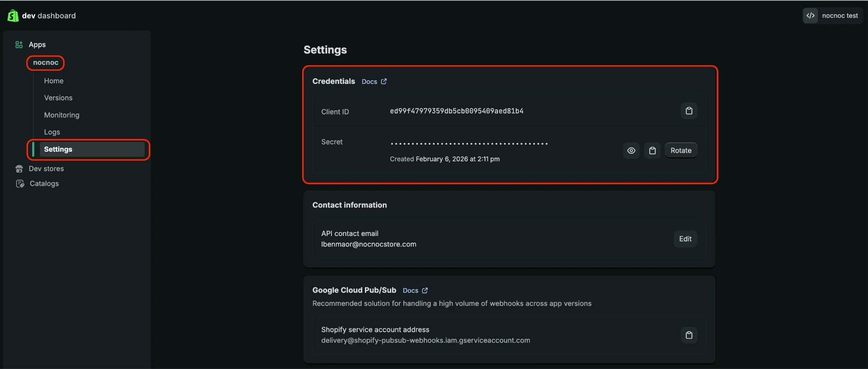868x369 pixels.
Task: Copy the Shopify service account address
Action: point(689,335)
